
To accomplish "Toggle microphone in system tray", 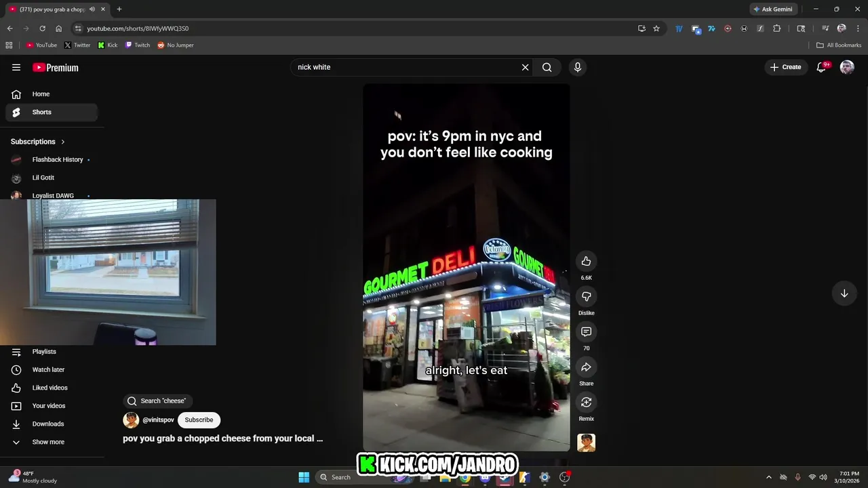I will [797, 477].
